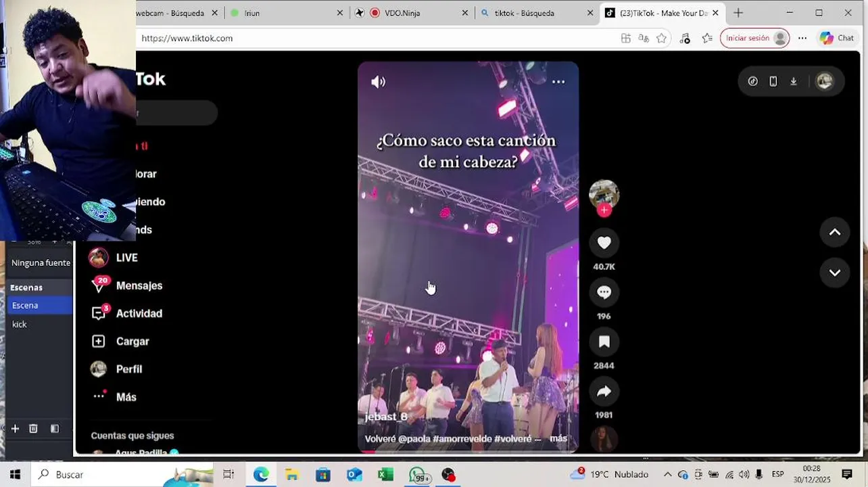Viewport: 868px width, 487px height.
Task: Delete scene with trash icon in OBS
Action: pyautogui.click(x=33, y=429)
